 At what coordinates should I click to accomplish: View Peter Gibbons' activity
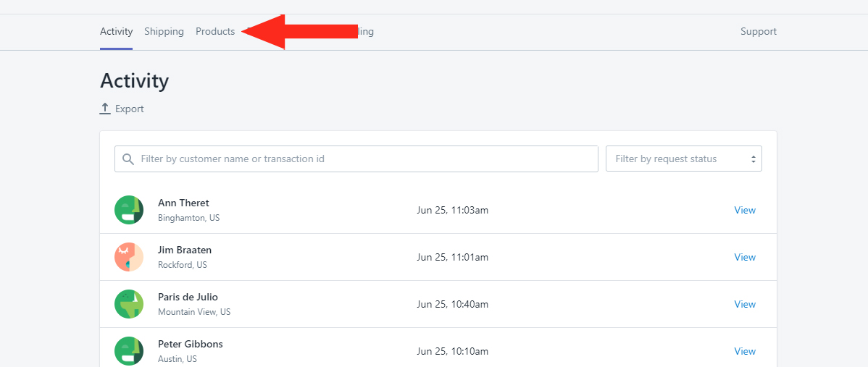745,351
